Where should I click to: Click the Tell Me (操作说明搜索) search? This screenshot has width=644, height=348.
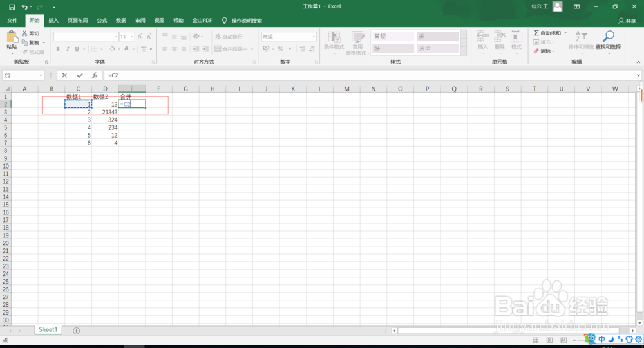tap(242, 21)
